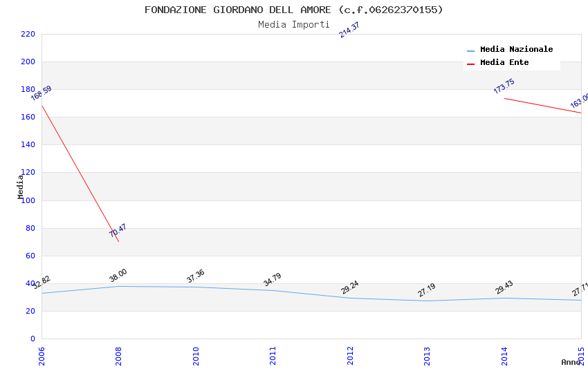Select the 34.79 data label
This screenshot has width=588, height=380.
pos(273,279)
